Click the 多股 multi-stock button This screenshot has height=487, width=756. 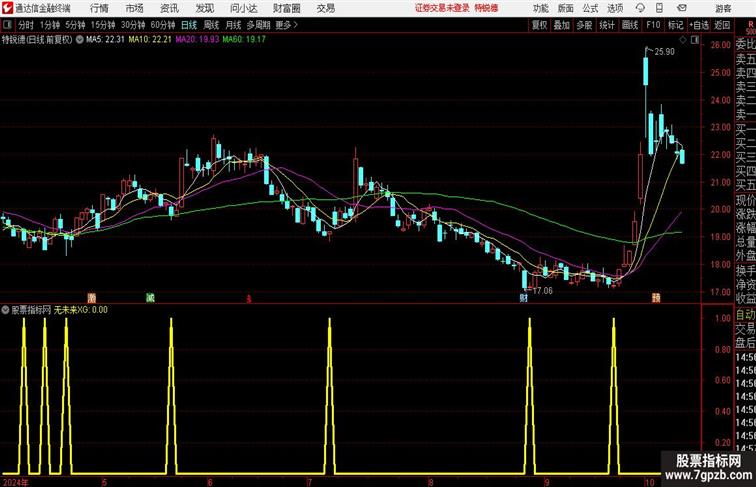[584, 25]
